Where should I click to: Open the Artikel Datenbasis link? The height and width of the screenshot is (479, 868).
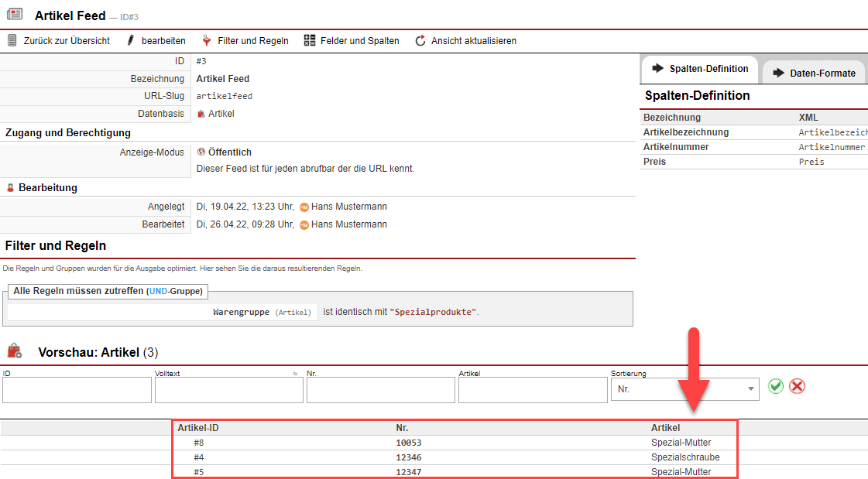pyautogui.click(x=221, y=114)
